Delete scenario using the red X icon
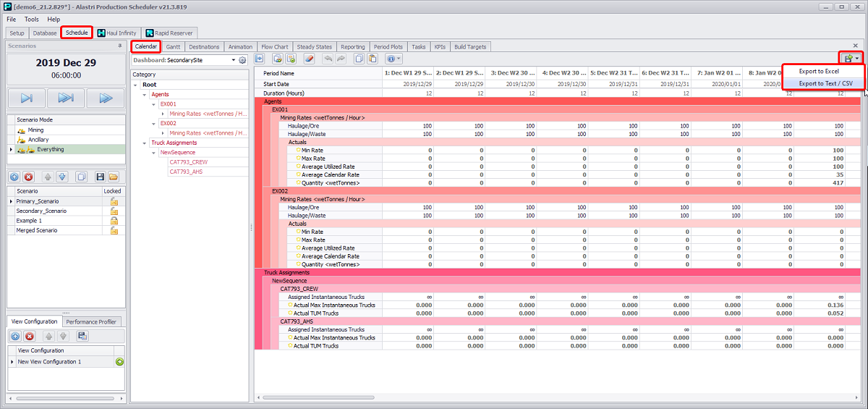The width and height of the screenshot is (868, 409). coord(29,177)
